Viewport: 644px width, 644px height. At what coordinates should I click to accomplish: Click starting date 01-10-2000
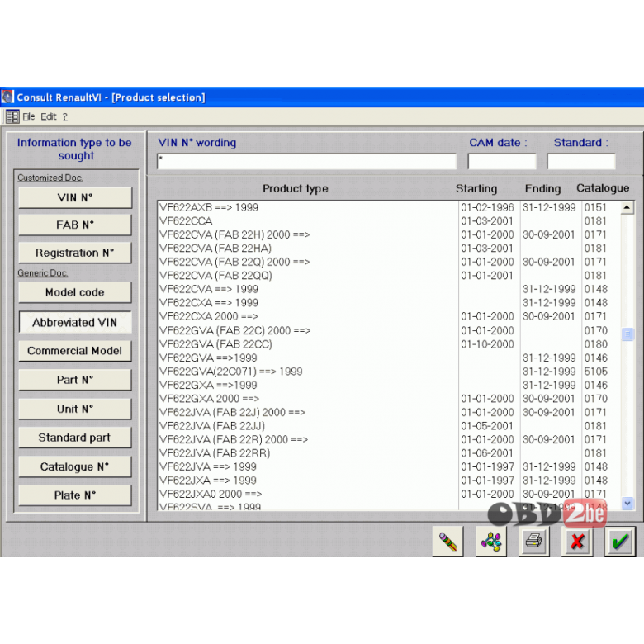[487, 344]
